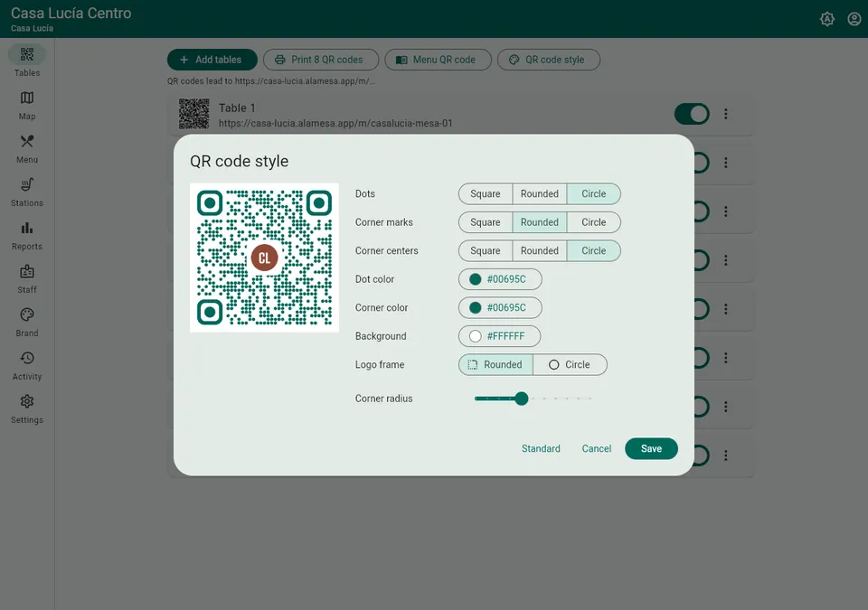Screen dimensions: 868x610
Task: Toggle the theme brightness icon in header
Action: pyautogui.click(x=827, y=19)
